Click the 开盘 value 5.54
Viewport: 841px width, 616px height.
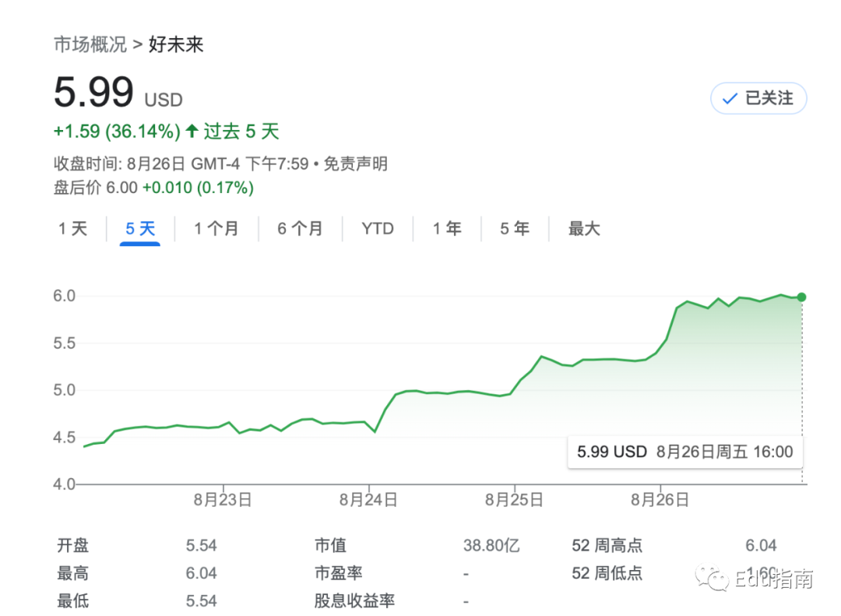[x=201, y=546]
